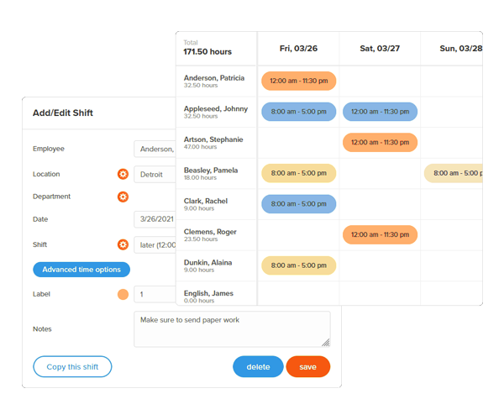Click the gear icon next to Location
The width and height of the screenshot is (504, 420).
pos(123,174)
